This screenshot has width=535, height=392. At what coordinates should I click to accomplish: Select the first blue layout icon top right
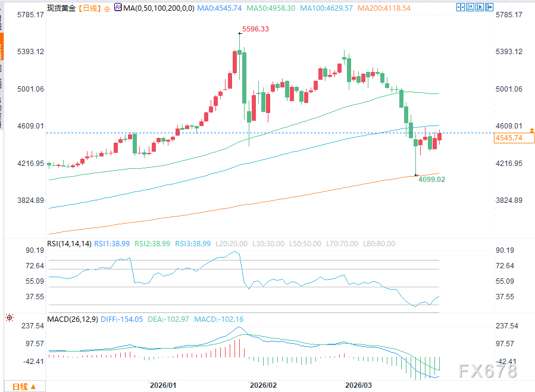(x=460, y=7)
